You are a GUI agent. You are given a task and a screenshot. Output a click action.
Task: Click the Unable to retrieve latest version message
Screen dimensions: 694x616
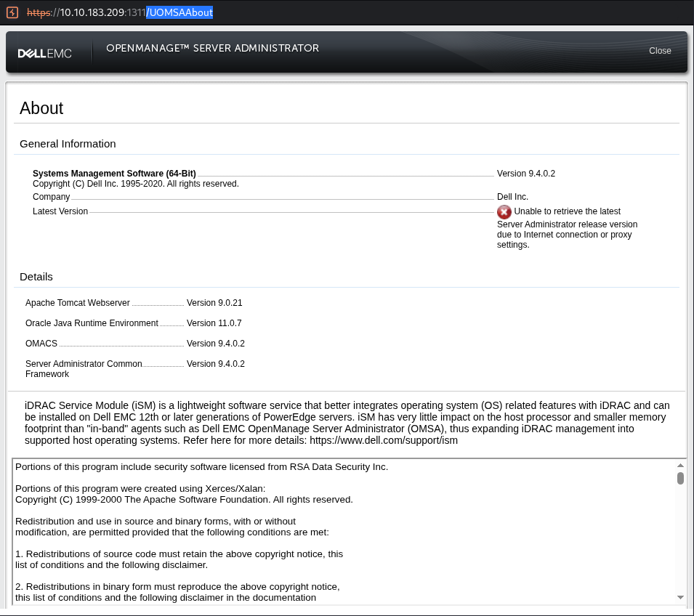[x=568, y=228]
